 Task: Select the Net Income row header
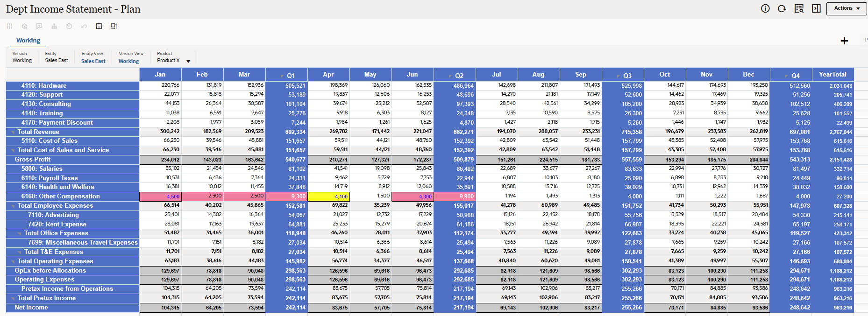[72, 308]
